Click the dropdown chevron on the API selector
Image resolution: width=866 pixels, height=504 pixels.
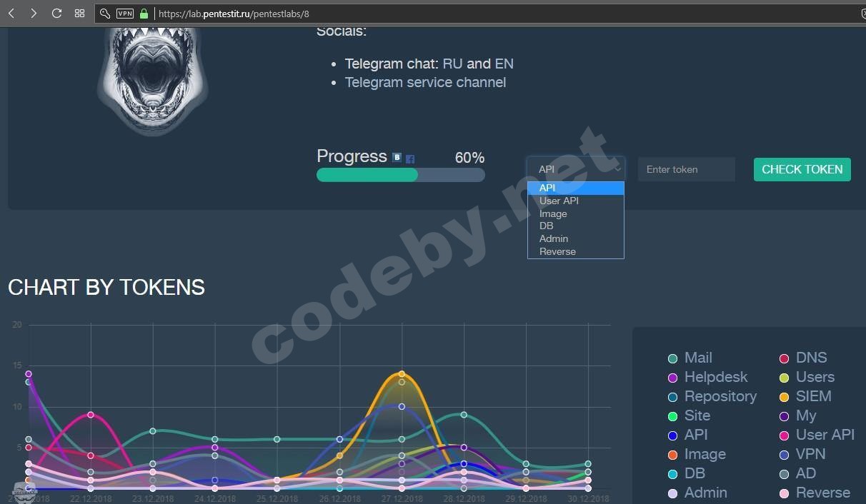tap(617, 169)
